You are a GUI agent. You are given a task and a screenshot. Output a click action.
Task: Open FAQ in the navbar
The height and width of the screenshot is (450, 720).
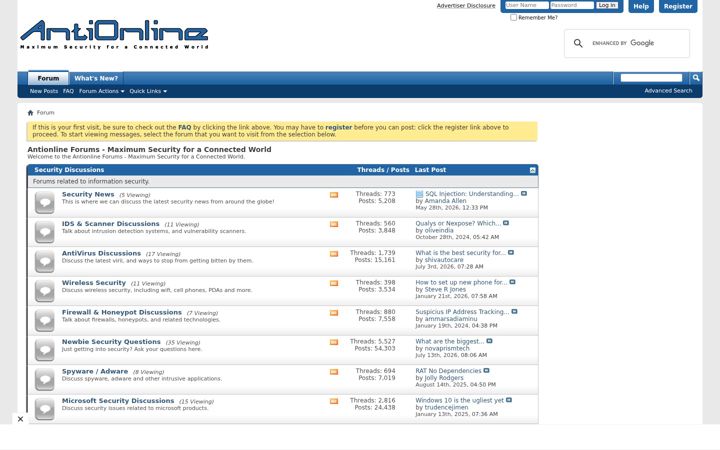tap(68, 91)
